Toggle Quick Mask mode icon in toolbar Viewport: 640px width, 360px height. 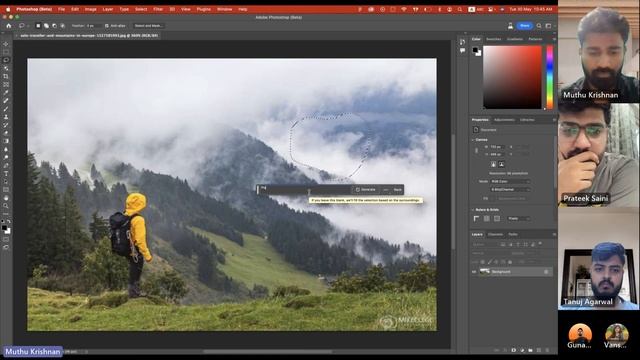6,239
